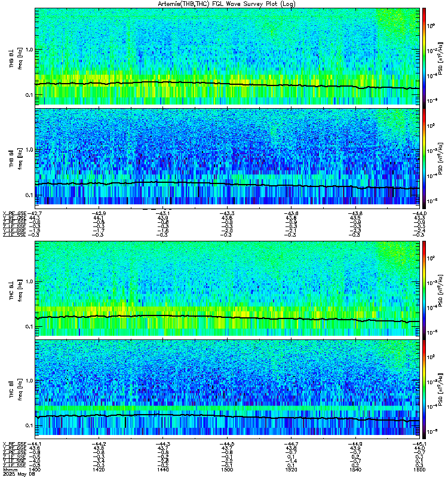Click the 'X_RE_GSE' row label under THC panels

click(x=14, y=444)
